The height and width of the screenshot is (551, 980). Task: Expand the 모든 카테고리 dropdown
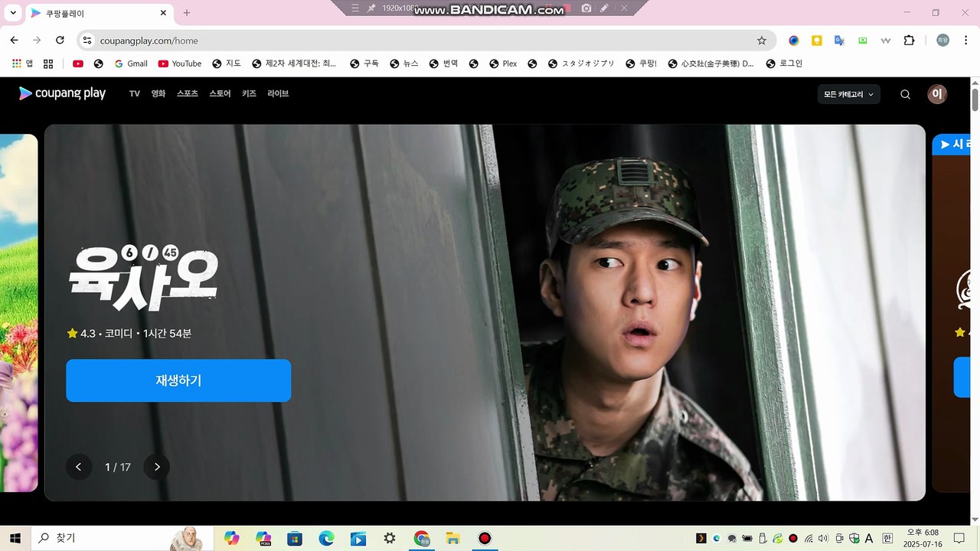pos(849,94)
